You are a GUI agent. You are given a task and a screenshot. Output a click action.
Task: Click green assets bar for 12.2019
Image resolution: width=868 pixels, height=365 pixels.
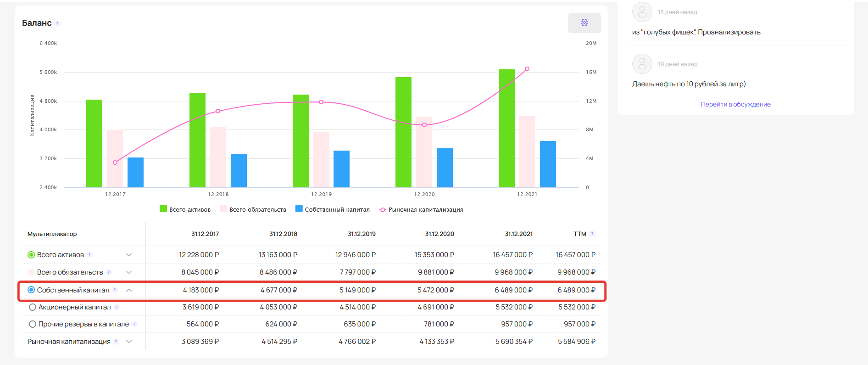300,141
